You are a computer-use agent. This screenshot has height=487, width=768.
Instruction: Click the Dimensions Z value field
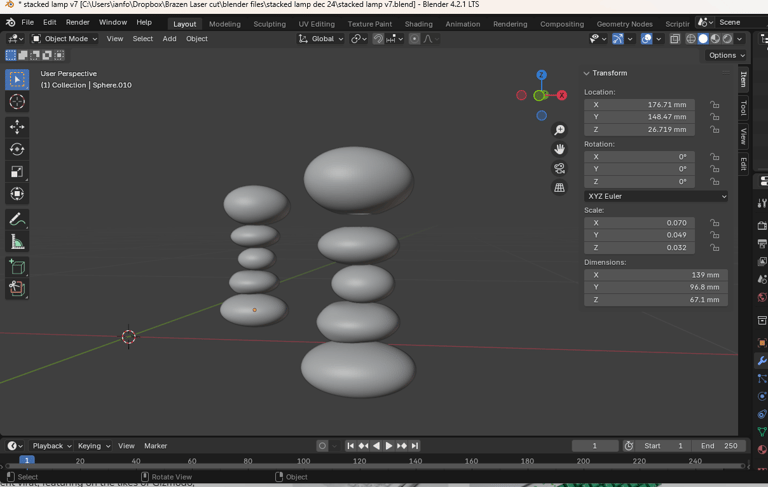tap(656, 300)
